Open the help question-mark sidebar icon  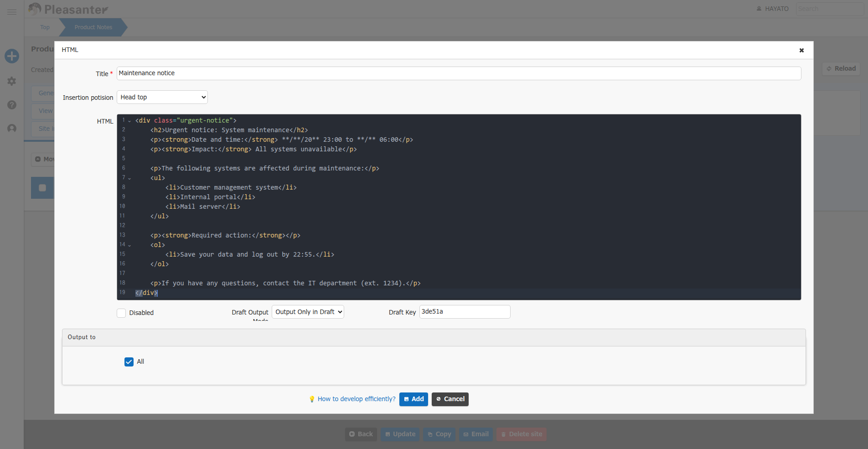click(12, 105)
